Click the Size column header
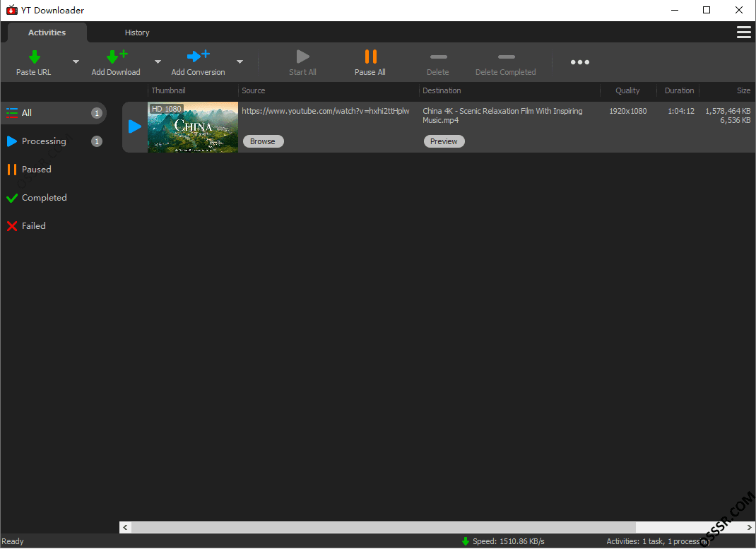Viewport: 756px width, 549px height. (x=743, y=90)
